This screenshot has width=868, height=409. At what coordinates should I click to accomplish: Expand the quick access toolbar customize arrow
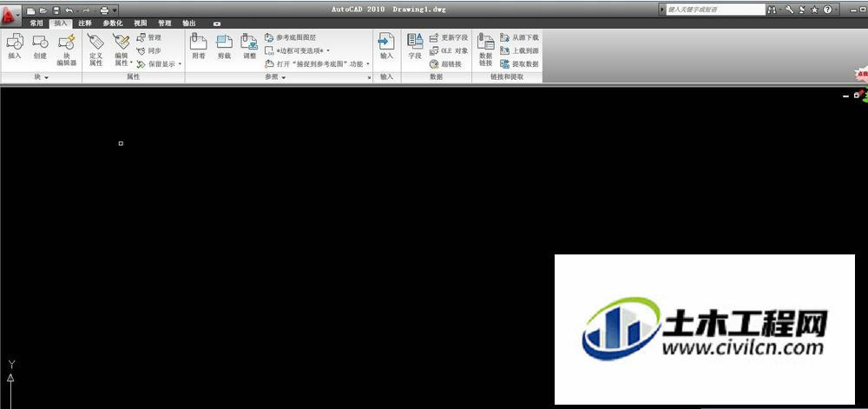pos(115,10)
